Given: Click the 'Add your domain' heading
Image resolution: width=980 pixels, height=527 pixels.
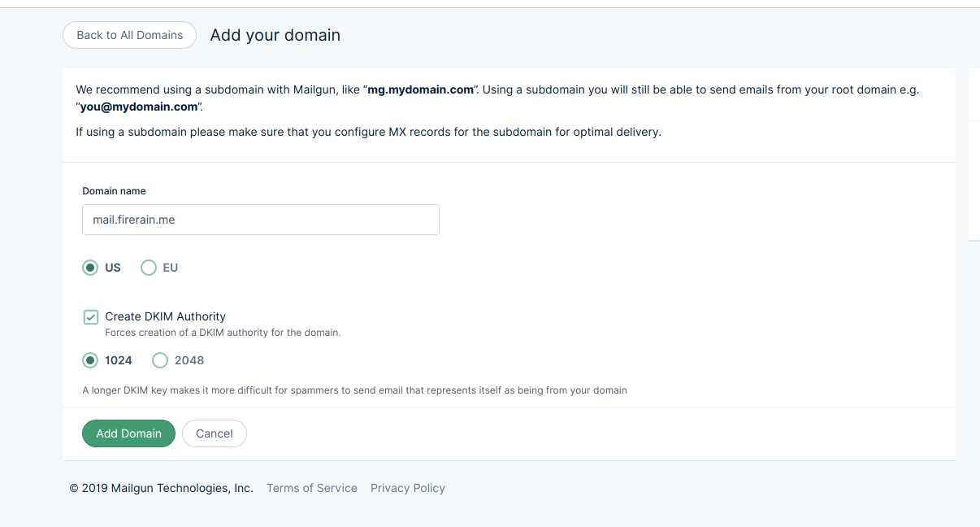Looking at the screenshot, I should [x=275, y=35].
